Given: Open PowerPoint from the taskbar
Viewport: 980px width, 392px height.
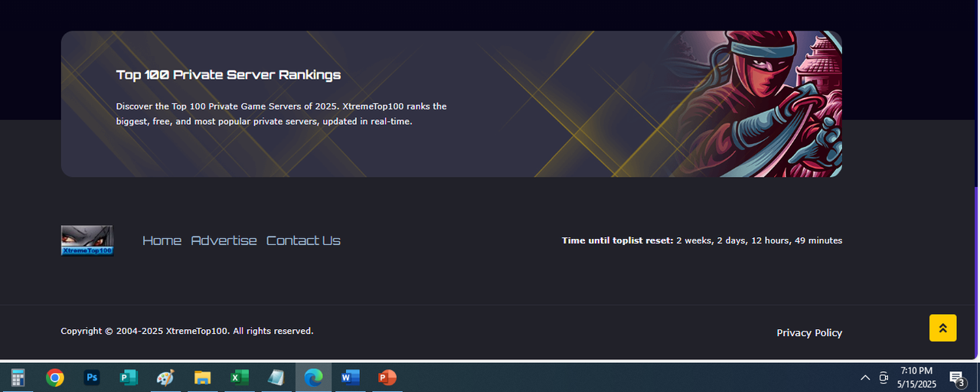Looking at the screenshot, I should (387, 377).
